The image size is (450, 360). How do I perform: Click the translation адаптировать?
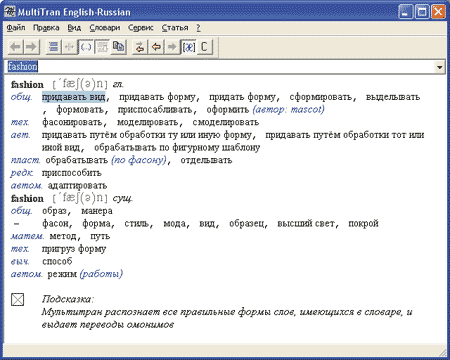pyautogui.click(x=77, y=186)
